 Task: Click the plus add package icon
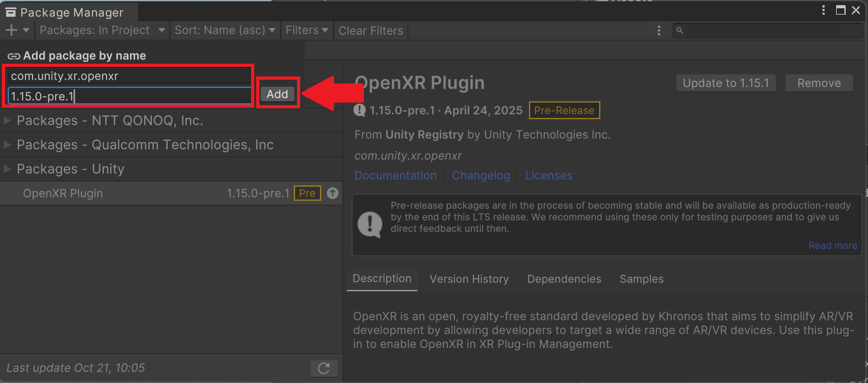(x=11, y=30)
